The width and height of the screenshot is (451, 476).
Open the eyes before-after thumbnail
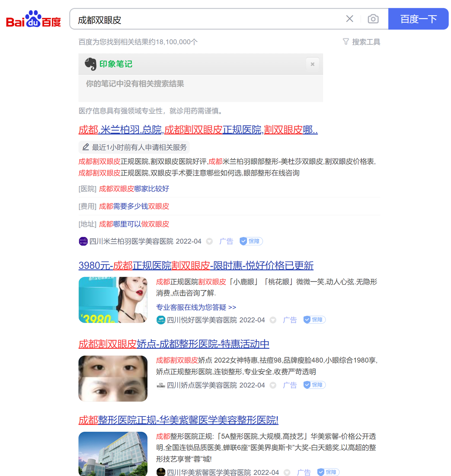click(x=113, y=379)
